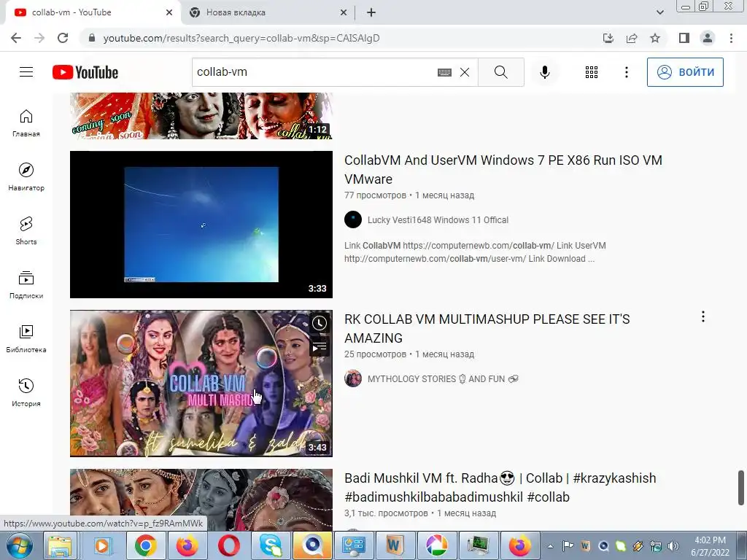This screenshot has height=560, width=747.
Task: Open Badi Mushkil VM ft. Radha video
Action: coord(500,488)
